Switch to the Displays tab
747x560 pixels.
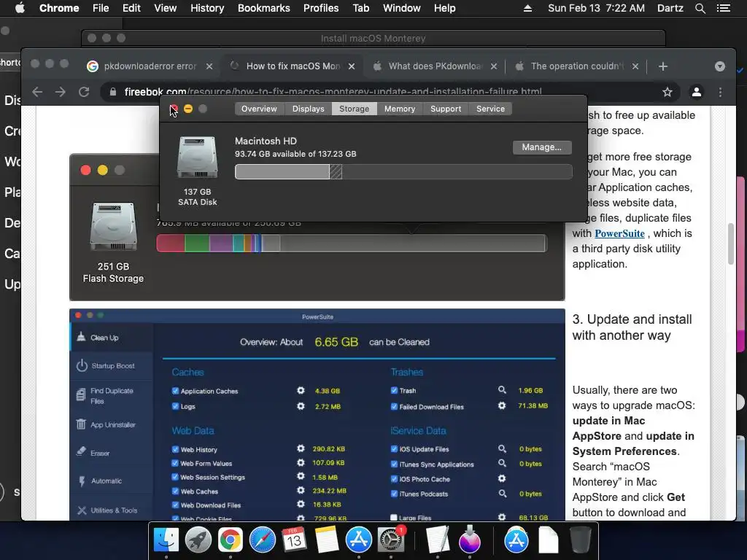pyautogui.click(x=309, y=109)
